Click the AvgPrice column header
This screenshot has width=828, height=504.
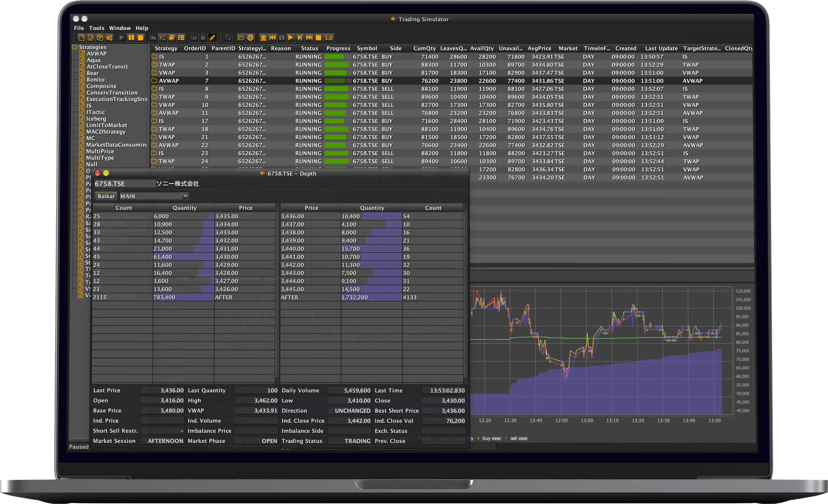539,48
